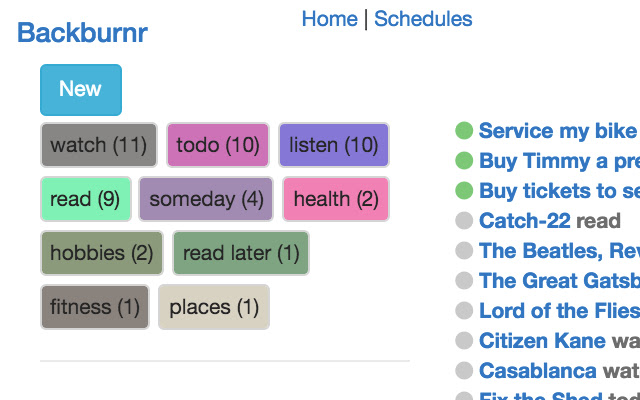Select the read later (1) tag
This screenshot has height=400, width=640.
(x=241, y=253)
